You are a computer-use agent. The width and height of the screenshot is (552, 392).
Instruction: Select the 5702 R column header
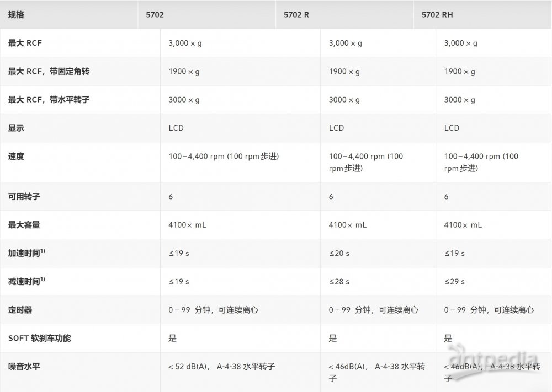click(x=296, y=15)
